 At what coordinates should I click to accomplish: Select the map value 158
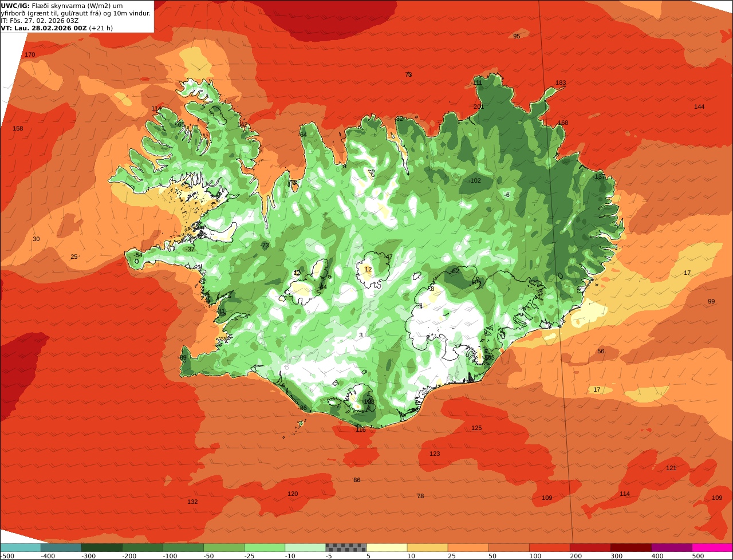18,129
